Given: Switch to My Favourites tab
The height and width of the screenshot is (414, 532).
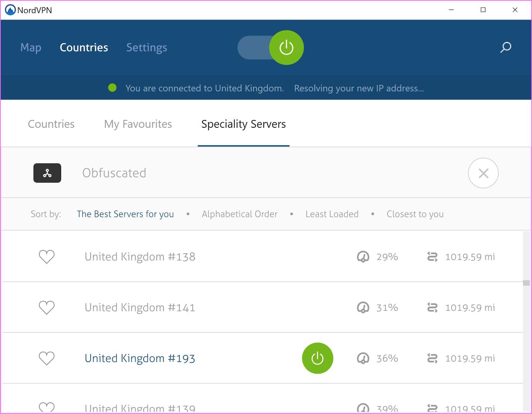Looking at the screenshot, I should click(138, 124).
